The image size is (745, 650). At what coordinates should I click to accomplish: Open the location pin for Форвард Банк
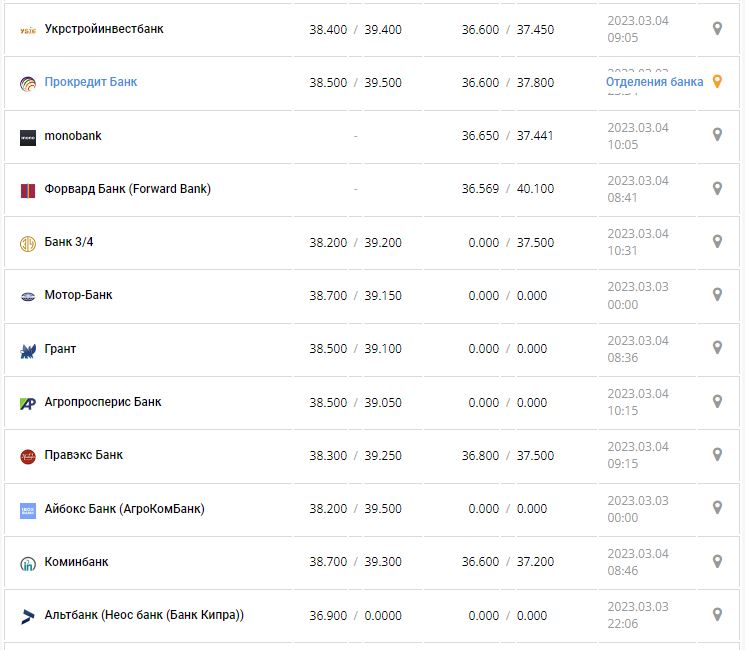click(717, 188)
